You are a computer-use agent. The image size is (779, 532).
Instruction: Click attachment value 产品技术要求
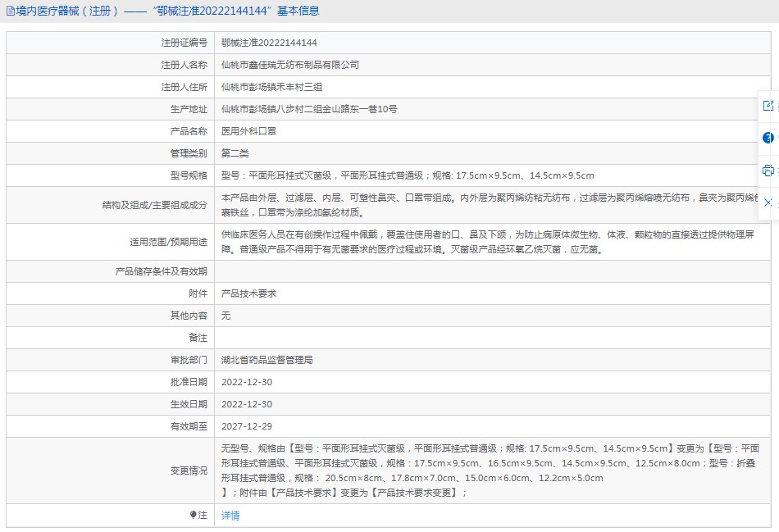click(x=249, y=293)
